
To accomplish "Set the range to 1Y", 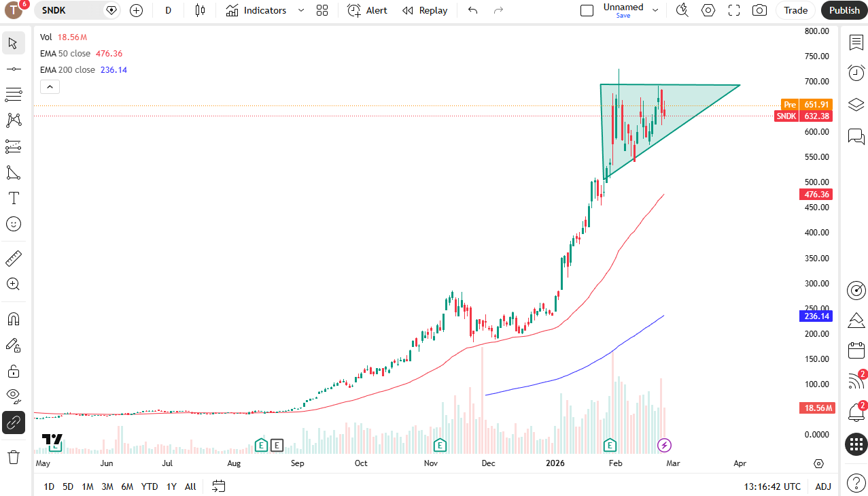I will click(x=171, y=486).
